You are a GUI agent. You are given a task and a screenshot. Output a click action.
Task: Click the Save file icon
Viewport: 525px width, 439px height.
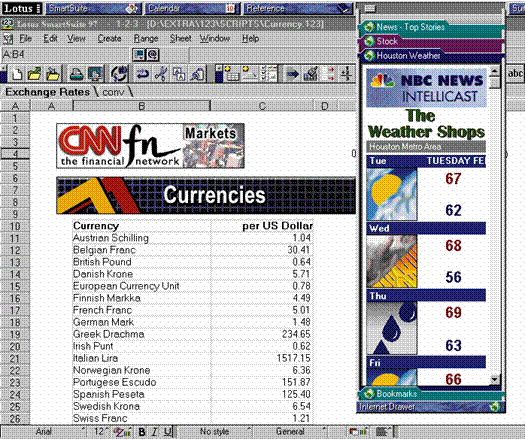pyautogui.click(x=53, y=74)
